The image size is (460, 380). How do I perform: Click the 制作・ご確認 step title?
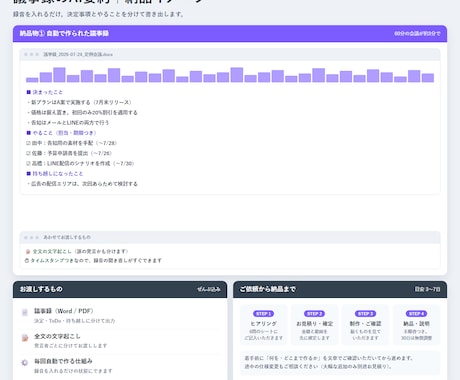point(365,324)
